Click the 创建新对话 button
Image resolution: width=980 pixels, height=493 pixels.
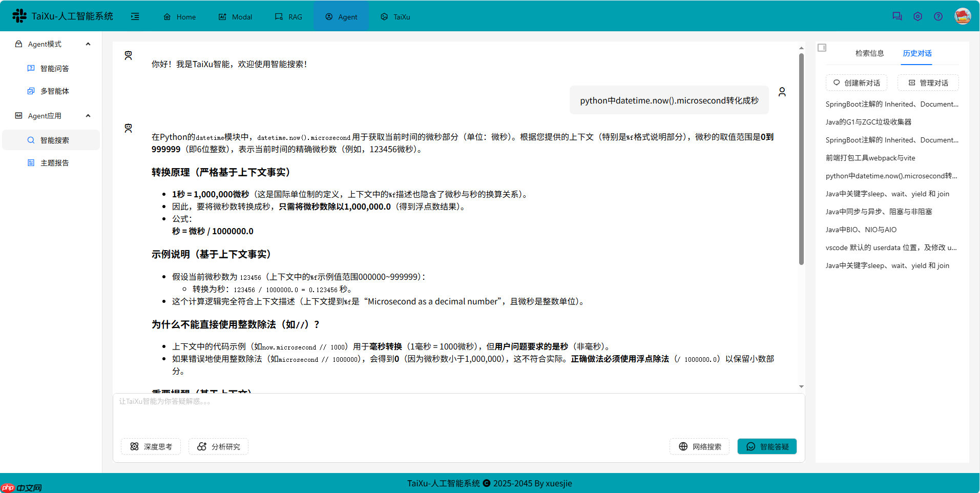click(856, 83)
